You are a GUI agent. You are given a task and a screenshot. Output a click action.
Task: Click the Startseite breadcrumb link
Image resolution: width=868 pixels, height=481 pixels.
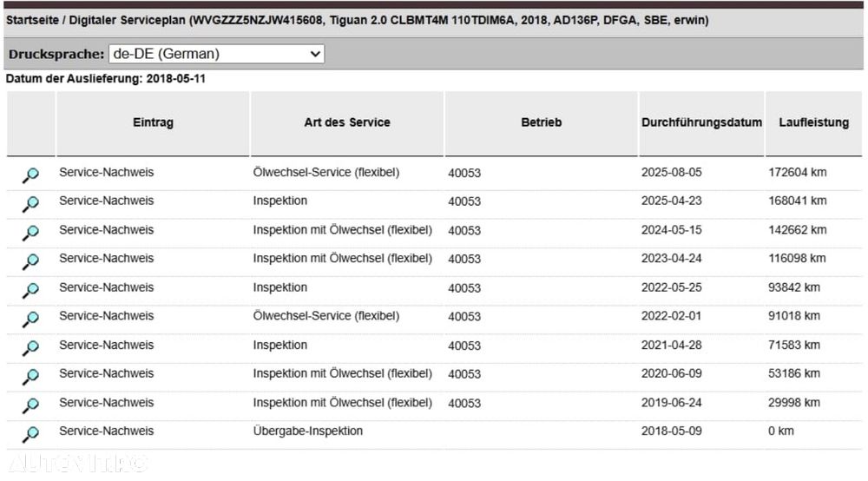pyautogui.click(x=32, y=20)
